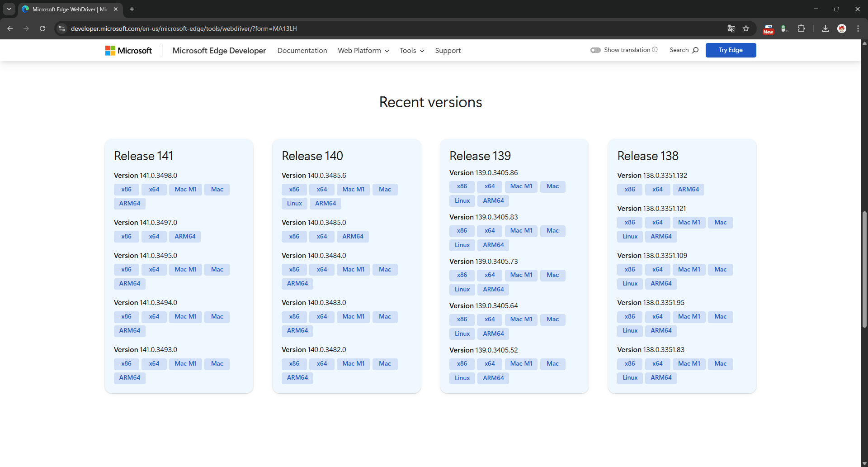Download ARM64 for version 141.0.3494.0

click(x=130, y=331)
